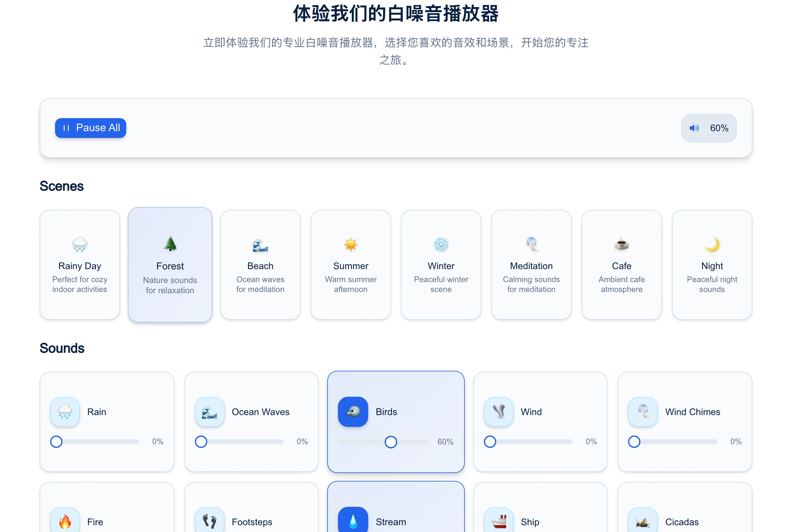Toggle the Wind tornado icon
792x532 pixels.
[498, 412]
